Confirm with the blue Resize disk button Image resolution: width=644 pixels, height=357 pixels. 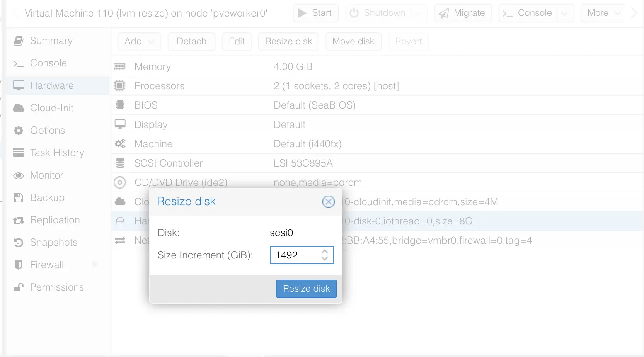tap(307, 289)
